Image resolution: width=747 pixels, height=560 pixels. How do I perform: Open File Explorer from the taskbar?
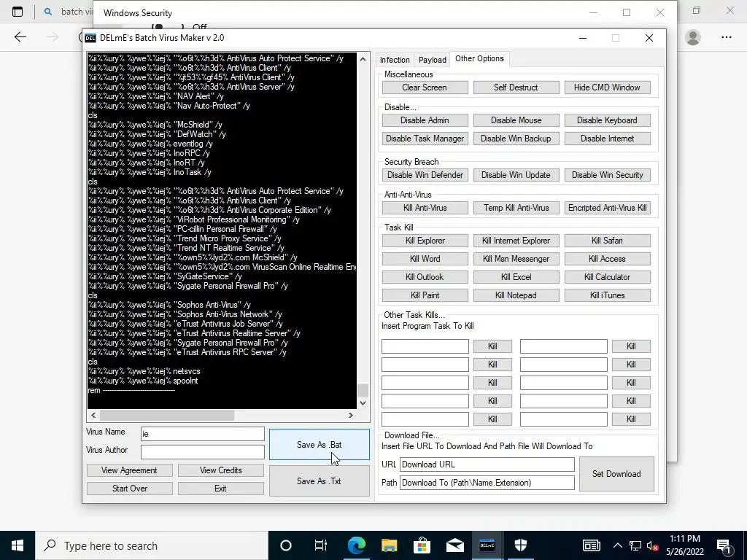pyautogui.click(x=390, y=545)
